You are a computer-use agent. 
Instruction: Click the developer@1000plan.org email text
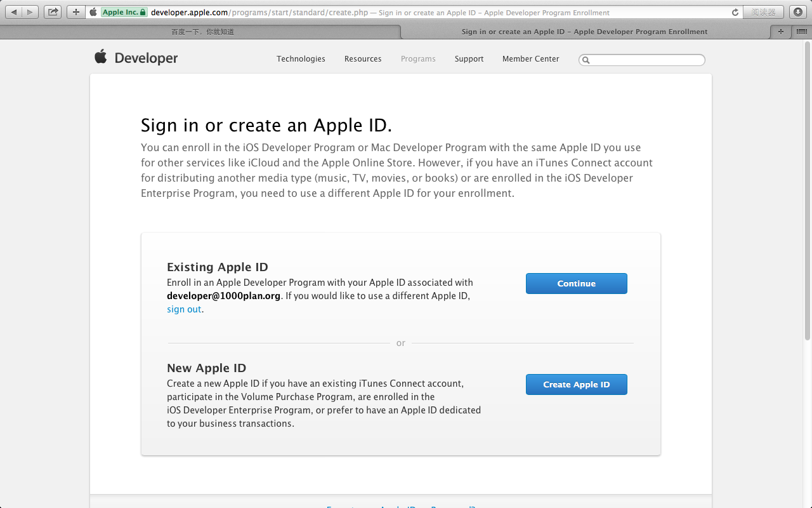tap(223, 296)
